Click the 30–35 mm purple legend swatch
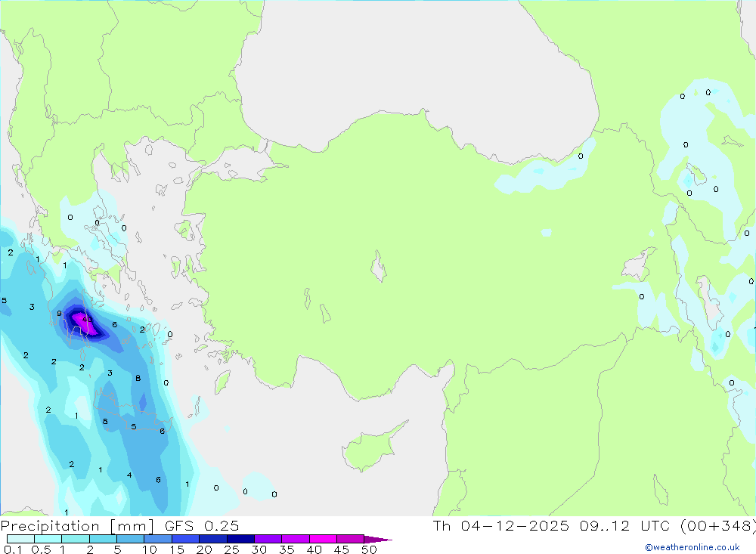Viewport: 756px width, 554px height. pos(268,539)
